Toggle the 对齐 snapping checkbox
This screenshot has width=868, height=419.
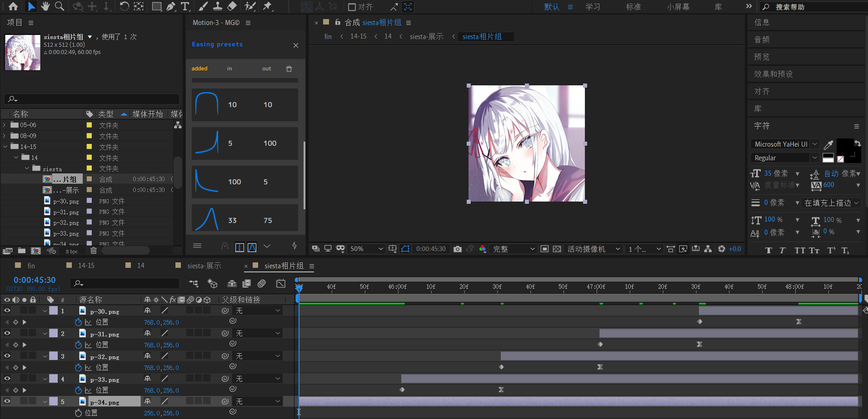(352, 7)
